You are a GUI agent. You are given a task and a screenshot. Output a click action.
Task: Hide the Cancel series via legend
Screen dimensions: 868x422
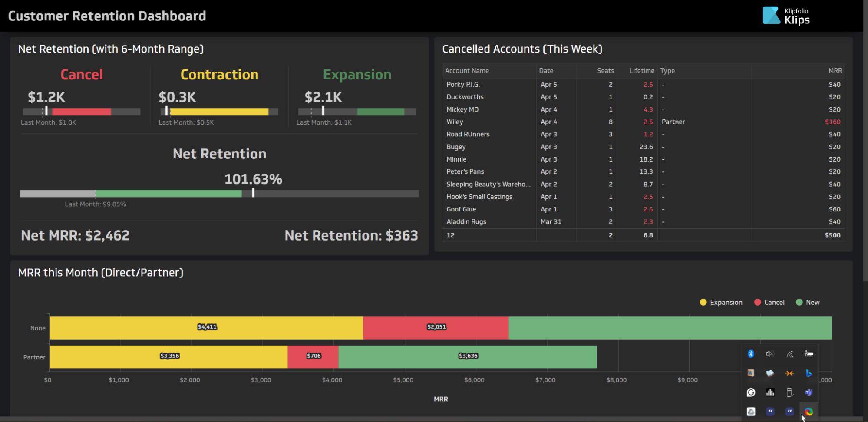pyautogui.click(x=769, y=303)
